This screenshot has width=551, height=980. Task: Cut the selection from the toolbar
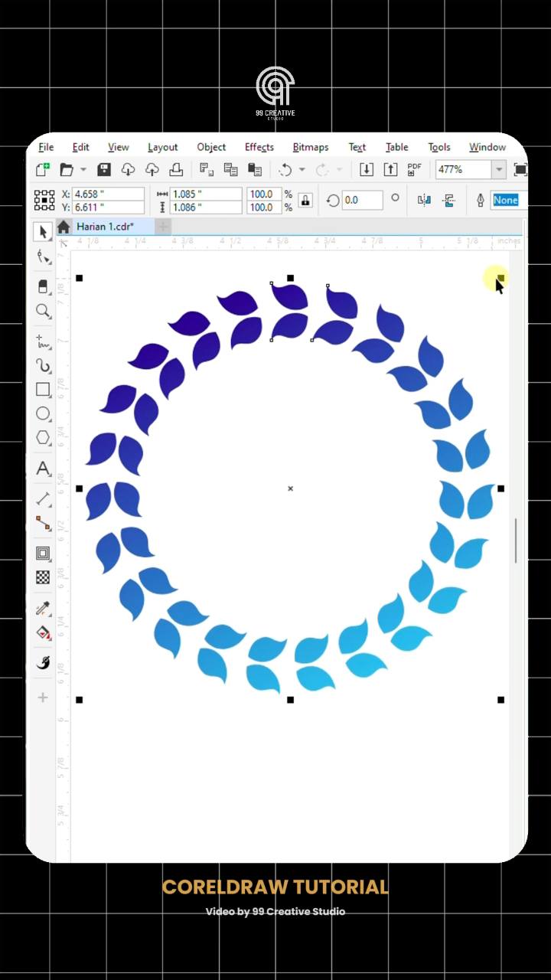click(x=206, y=169)
